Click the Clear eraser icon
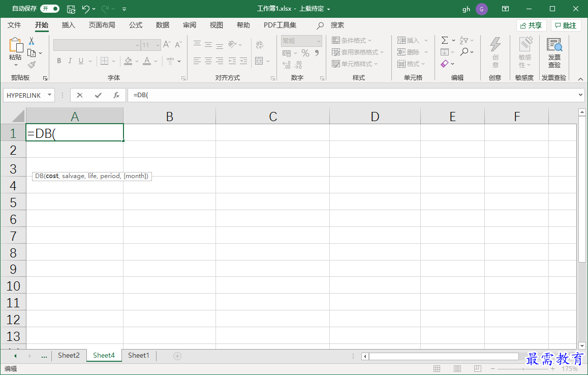Screen dimensions: 588x375 point(445,64)
